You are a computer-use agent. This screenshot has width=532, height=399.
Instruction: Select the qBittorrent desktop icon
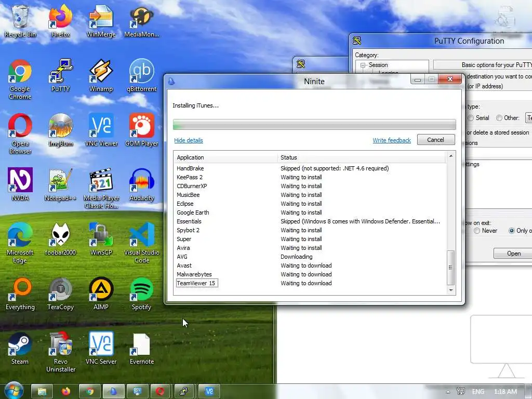141,75
